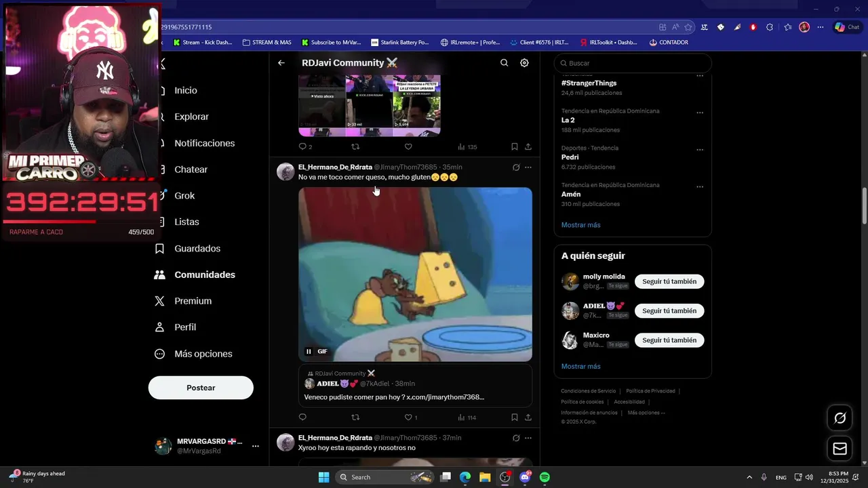Search within RDJavi Community using magnifier icon
The width and height of the screenshot is (868, 488).
coord(504,63)
